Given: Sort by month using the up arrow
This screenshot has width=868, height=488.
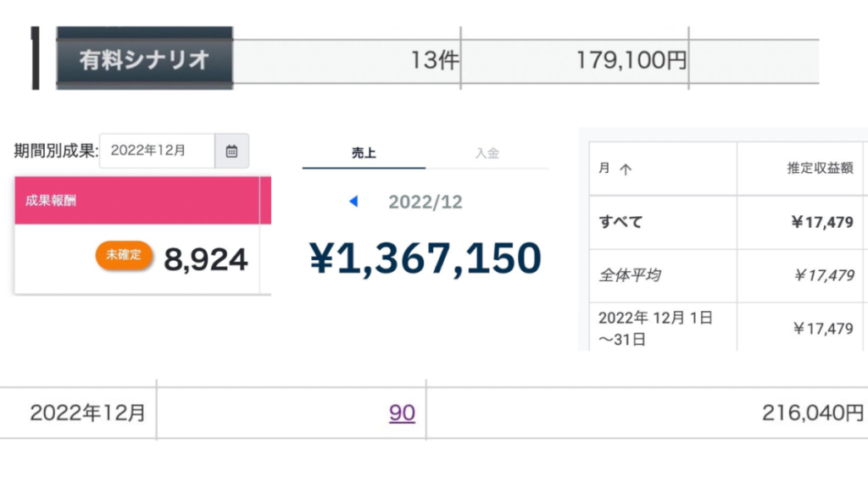Looking at the screenshot, I should click(x=626, y=169).
